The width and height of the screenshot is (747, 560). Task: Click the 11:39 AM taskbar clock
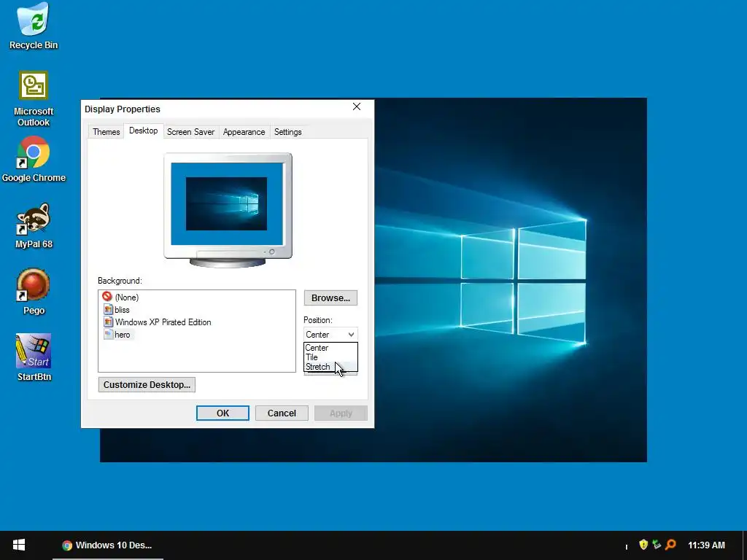point(706,545)
